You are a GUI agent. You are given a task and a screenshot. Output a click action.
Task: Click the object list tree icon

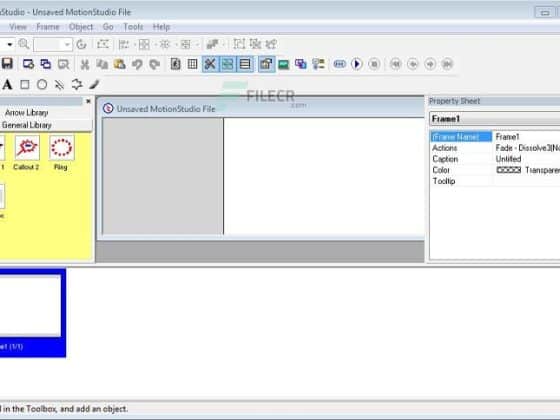click(318, 64)
